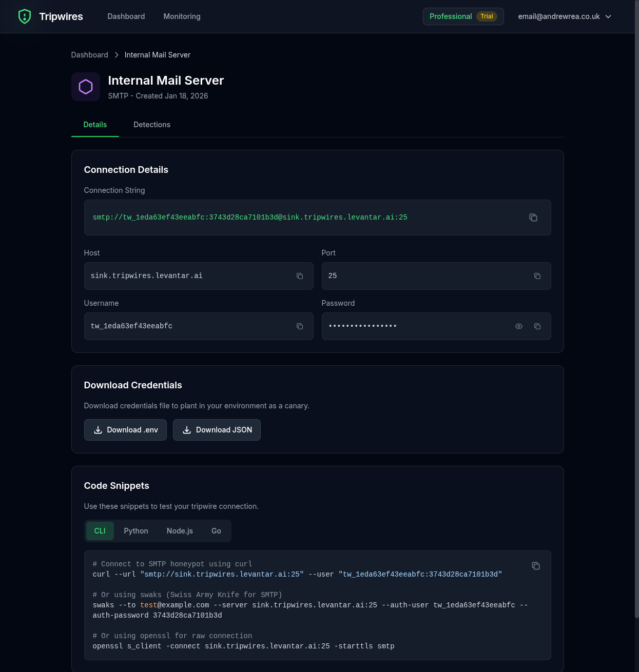Screen dimensions: 639x672
Task: Select the Details tab
Action: point(95,125)
